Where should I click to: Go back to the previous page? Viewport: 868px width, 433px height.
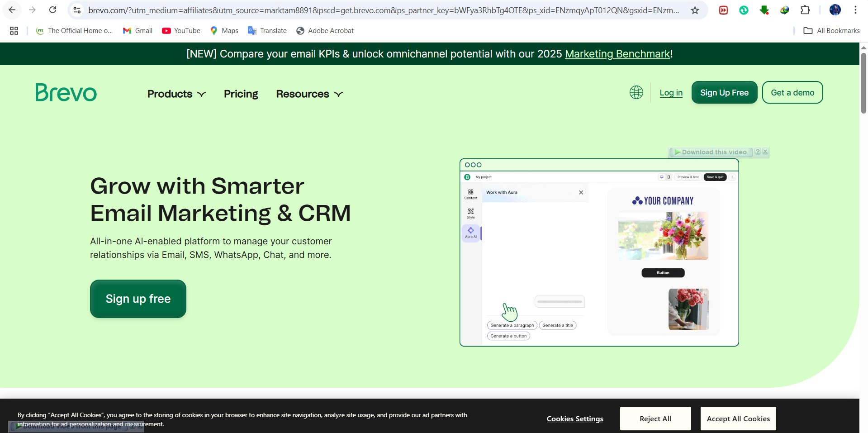point(12,10)
